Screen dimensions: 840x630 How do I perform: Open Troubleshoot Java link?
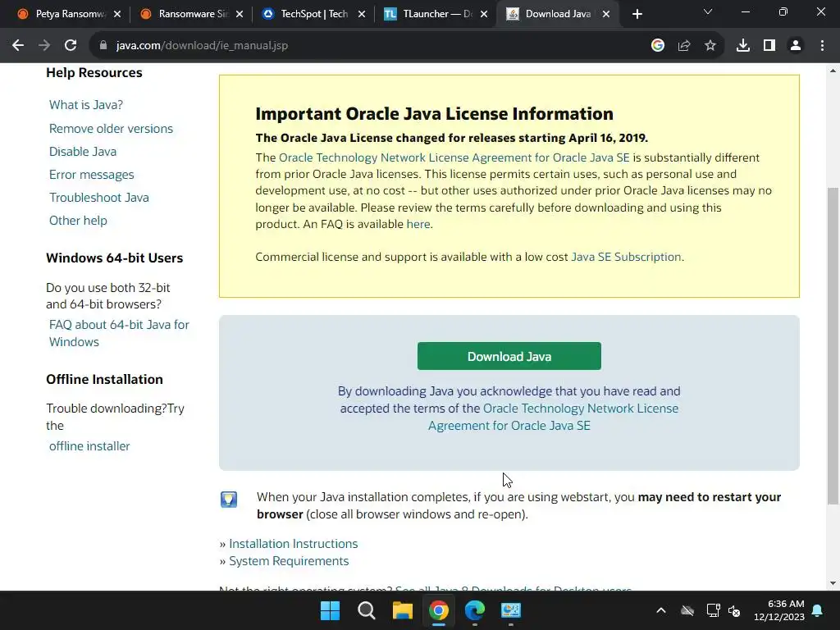click(99, 198)
